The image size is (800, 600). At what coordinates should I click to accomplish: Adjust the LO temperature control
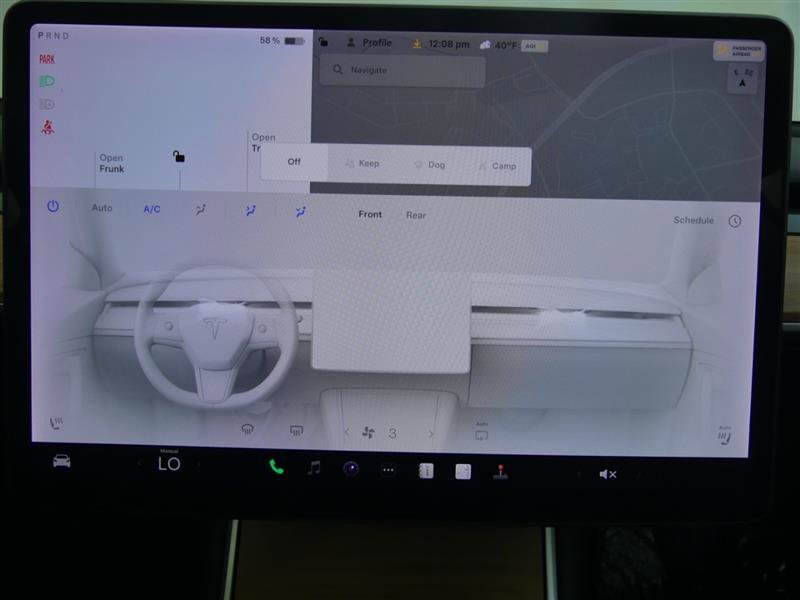[x=168, y=464]
